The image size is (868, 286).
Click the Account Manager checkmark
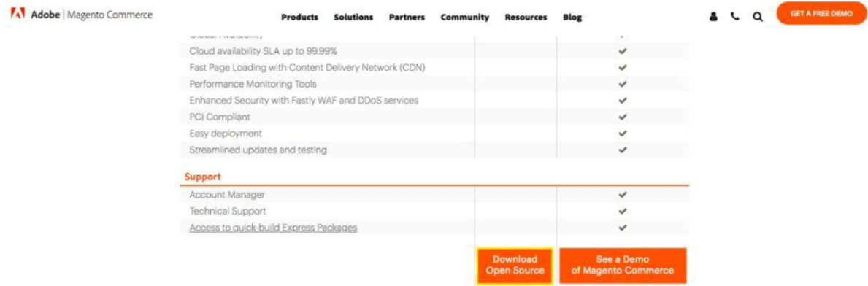[623, 194]
